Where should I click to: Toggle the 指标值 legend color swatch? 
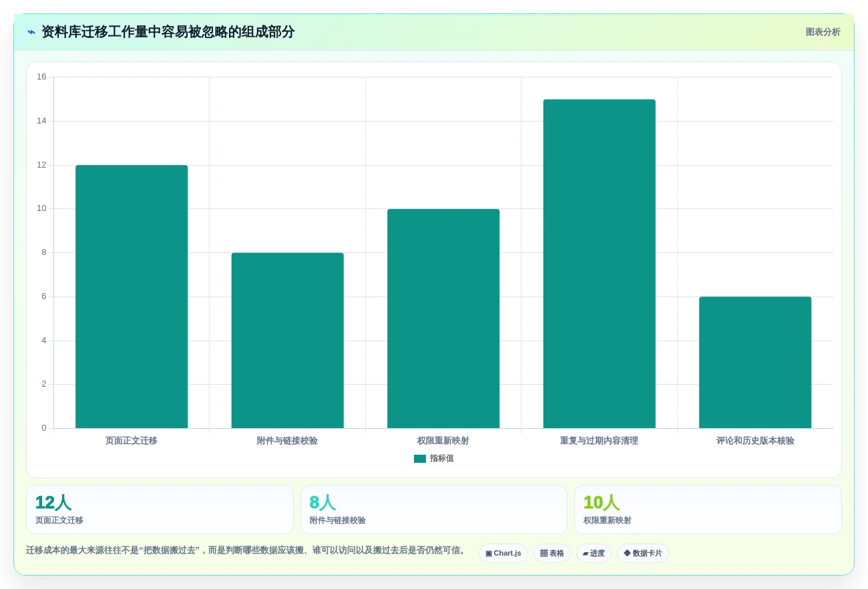(420, 459)
